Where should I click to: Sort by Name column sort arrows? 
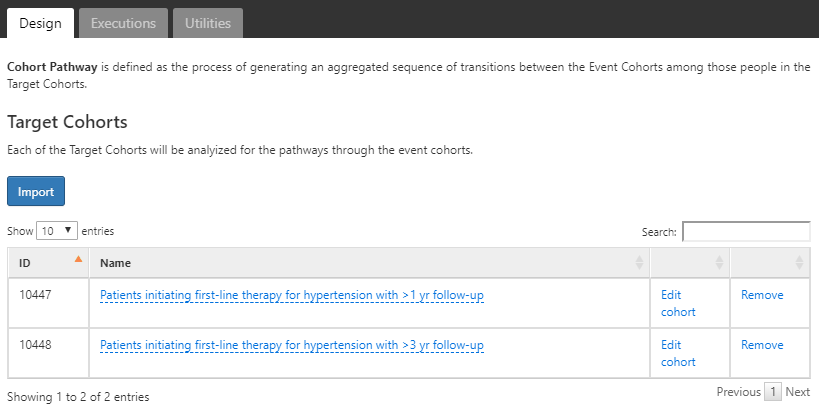pos(639,263)
